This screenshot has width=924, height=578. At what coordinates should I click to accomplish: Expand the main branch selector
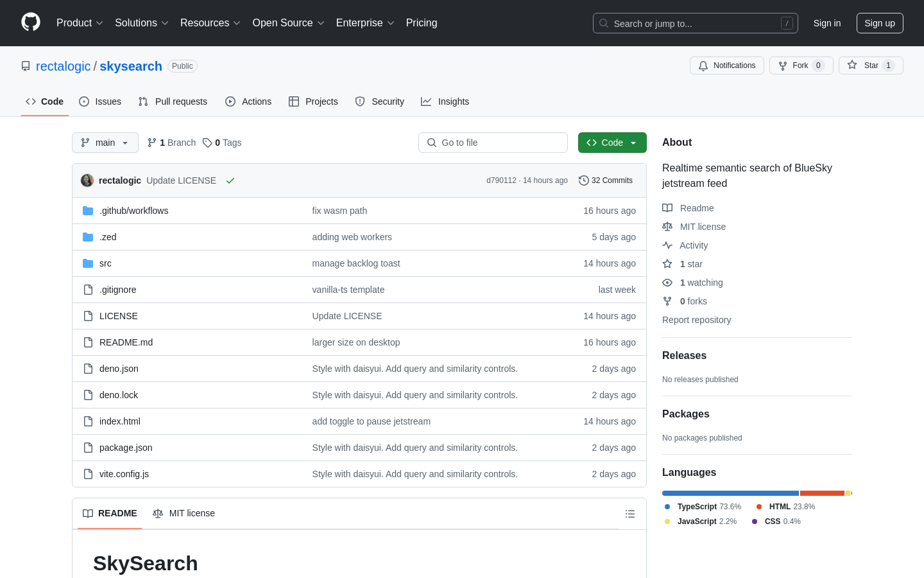[x=105, y=143]
